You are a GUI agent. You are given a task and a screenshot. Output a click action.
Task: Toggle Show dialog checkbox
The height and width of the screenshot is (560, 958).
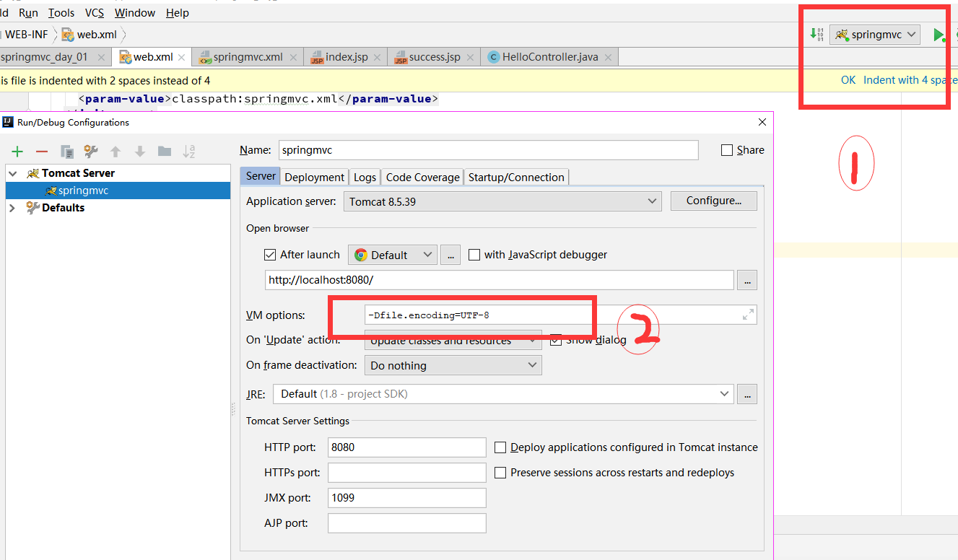tap(556, 340)
